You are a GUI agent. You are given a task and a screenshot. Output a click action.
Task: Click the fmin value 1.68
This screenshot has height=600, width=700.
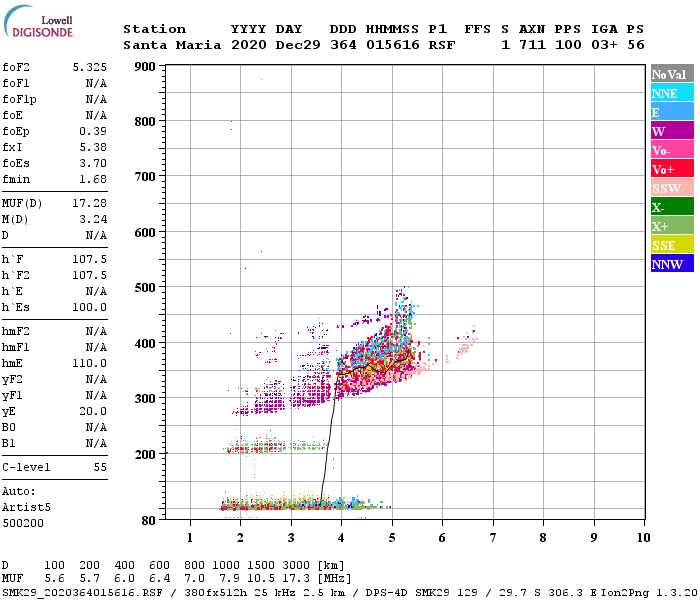point(93,179)
